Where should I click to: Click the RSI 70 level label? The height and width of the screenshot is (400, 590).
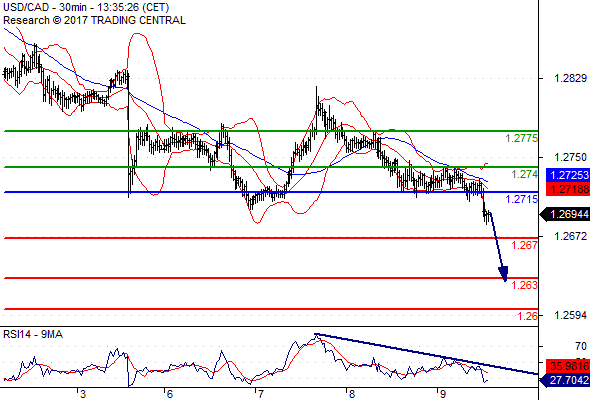coord(581,346)
